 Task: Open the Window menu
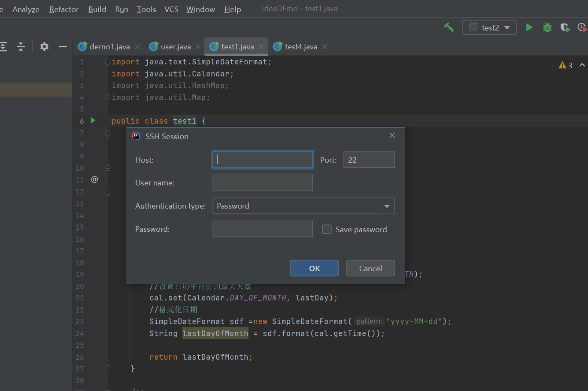[x=200, y=9]
